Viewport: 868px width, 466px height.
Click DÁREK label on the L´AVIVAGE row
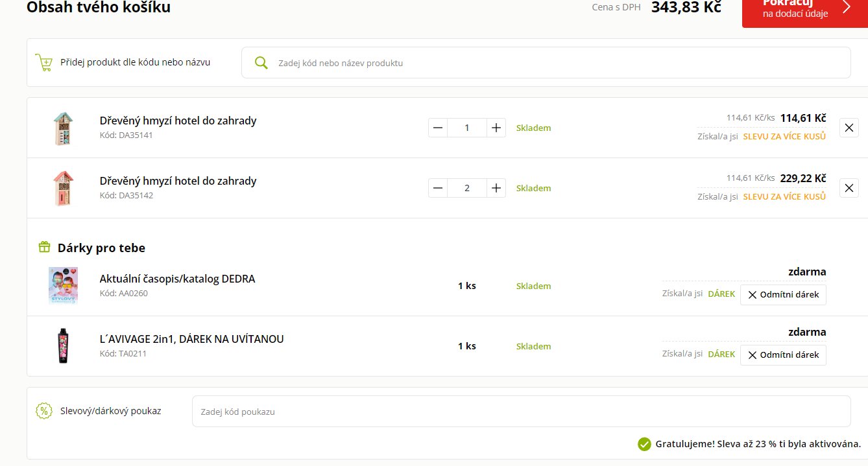tap(721, 354)
